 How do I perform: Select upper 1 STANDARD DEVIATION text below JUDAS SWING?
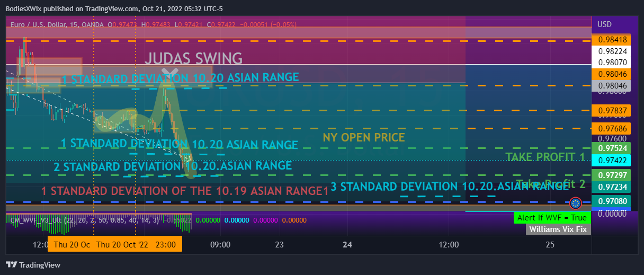[180, 78]
